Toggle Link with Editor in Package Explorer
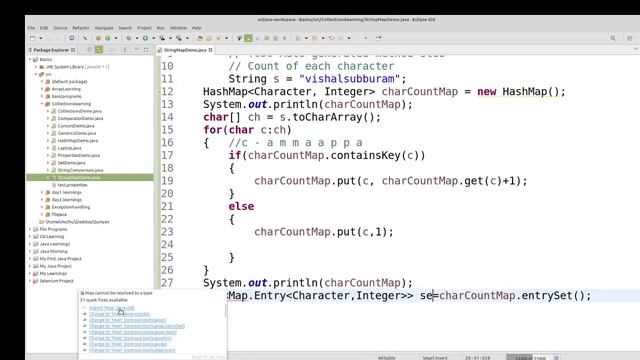 pos(99,50)
